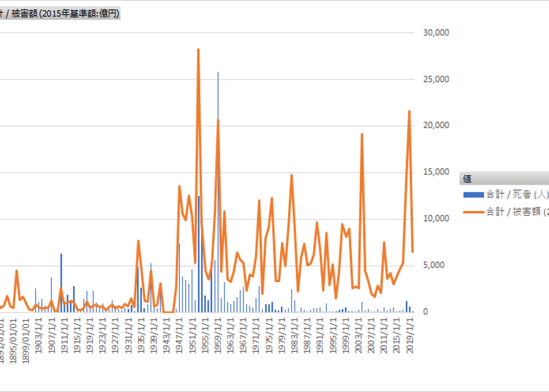549x392 pixels.
Task: Click the 2019/1/1 date axis label
Action: coord(409,336)
